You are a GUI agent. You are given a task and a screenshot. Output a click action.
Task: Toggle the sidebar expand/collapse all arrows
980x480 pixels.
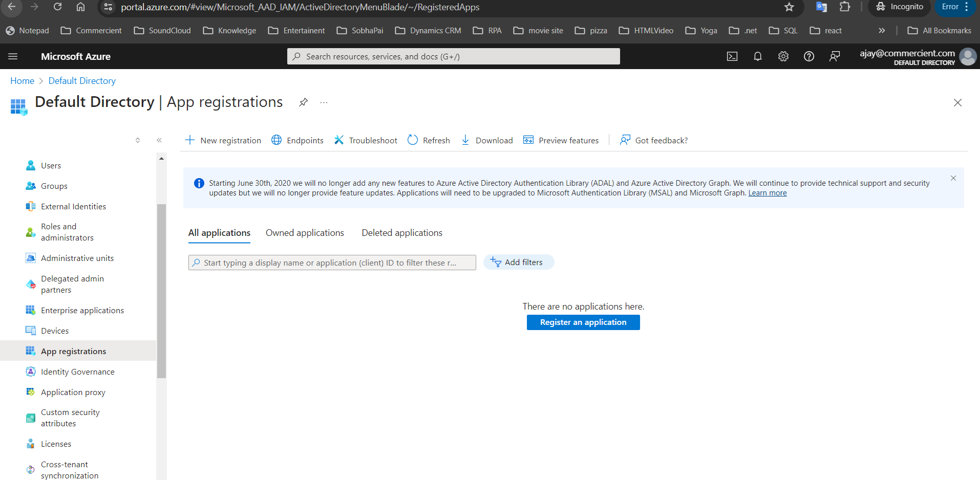tap(138, 140)
